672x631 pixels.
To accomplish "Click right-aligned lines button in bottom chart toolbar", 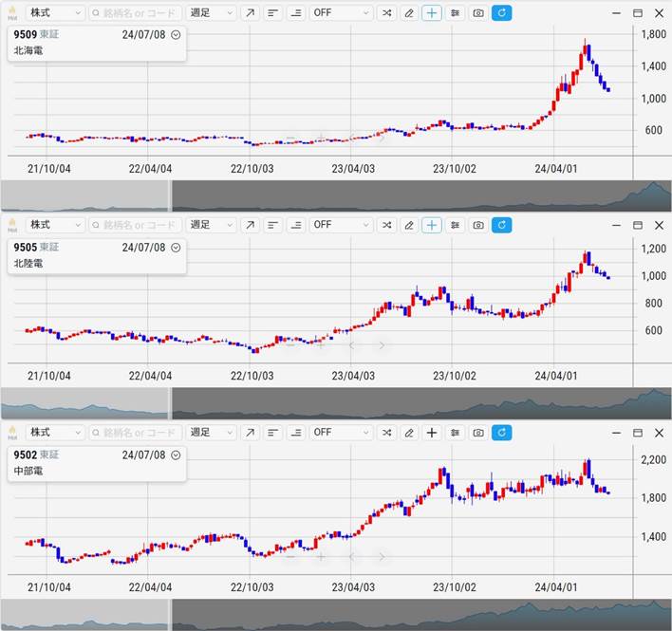I will (295, 433).
